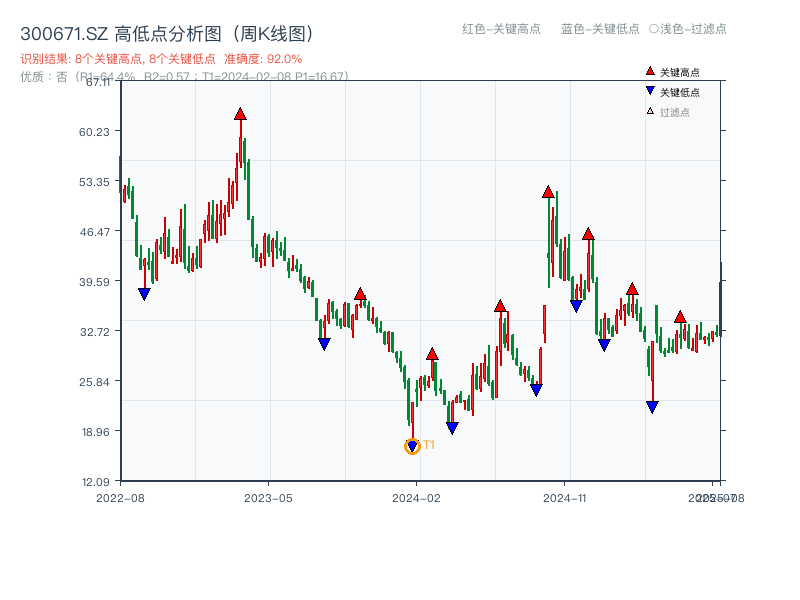Select the red high marker near 46 after 2024-11
The image size is (800, 600).
(588, 234)
